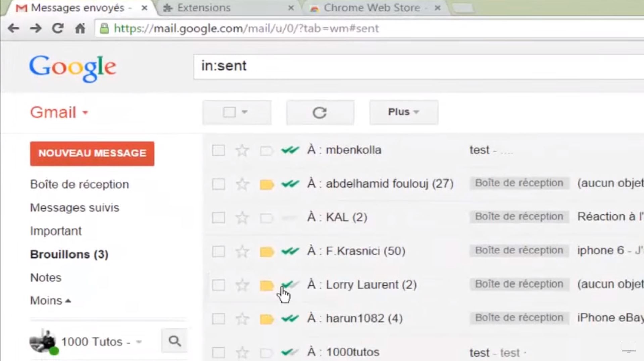Click the in:sent search field
The image size is (644, 361).
[x=418, y=67]
